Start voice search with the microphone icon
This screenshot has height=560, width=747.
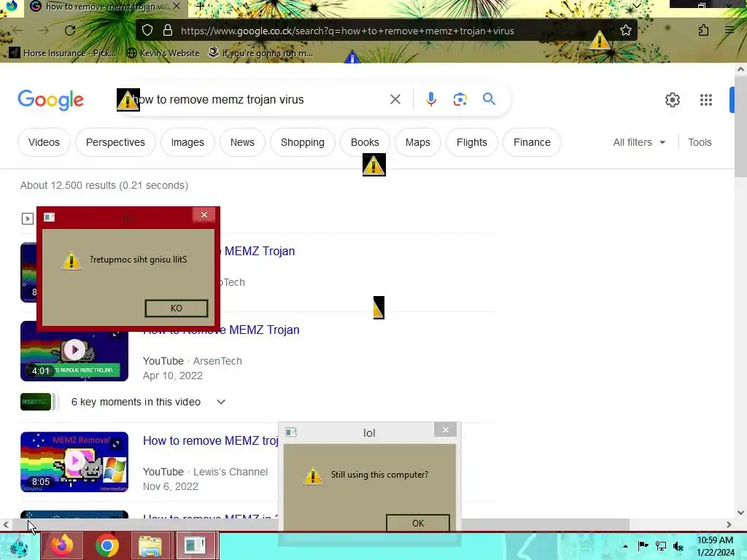click(x=430, y=99)
